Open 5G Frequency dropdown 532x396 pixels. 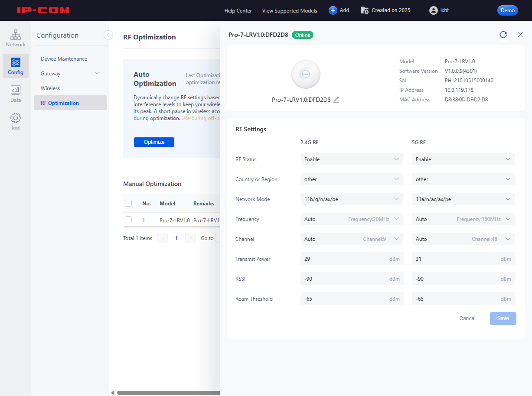[463, 219]
